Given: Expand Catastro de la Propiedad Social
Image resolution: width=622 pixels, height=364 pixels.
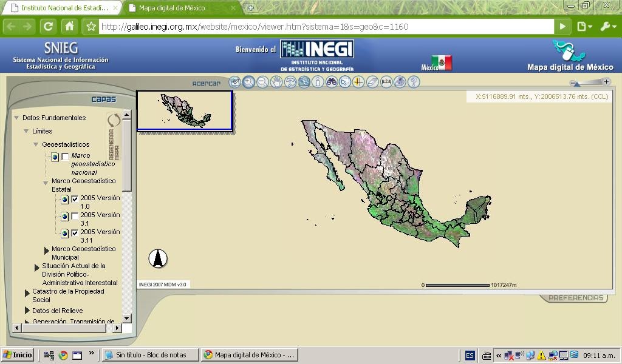Looking at the screenshot, I should [27, 293].
